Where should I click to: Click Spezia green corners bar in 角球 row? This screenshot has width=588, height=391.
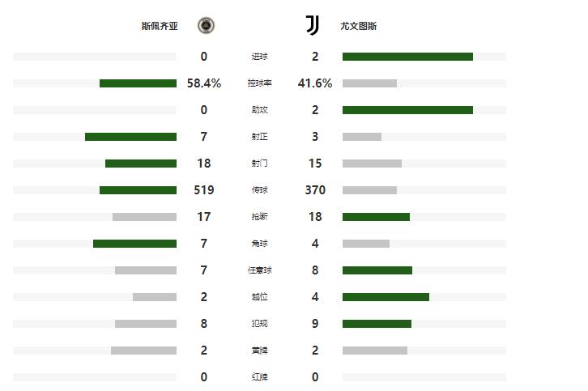134,244
